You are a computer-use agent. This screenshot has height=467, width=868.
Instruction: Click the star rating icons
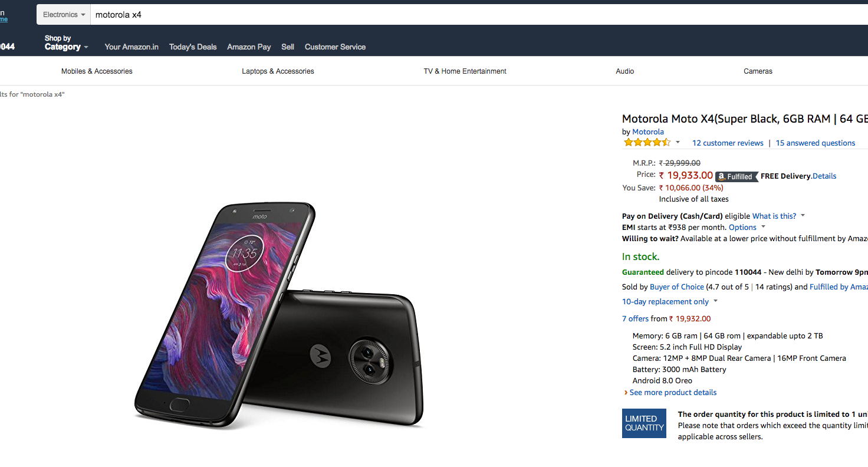tap(647, 143)
